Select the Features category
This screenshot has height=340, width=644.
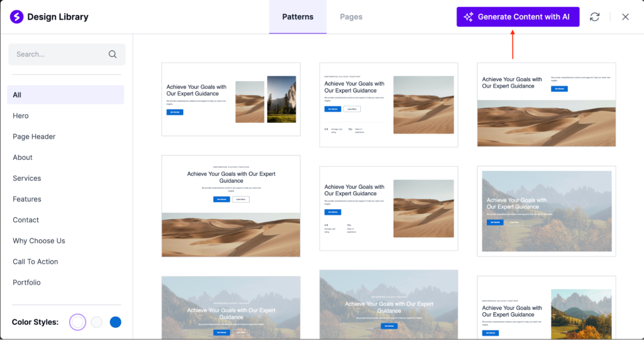[x=26, y=199]
